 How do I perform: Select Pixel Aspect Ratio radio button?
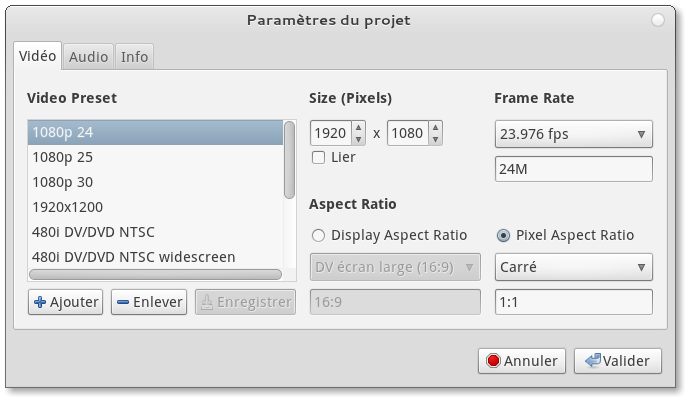click(503, 235)
